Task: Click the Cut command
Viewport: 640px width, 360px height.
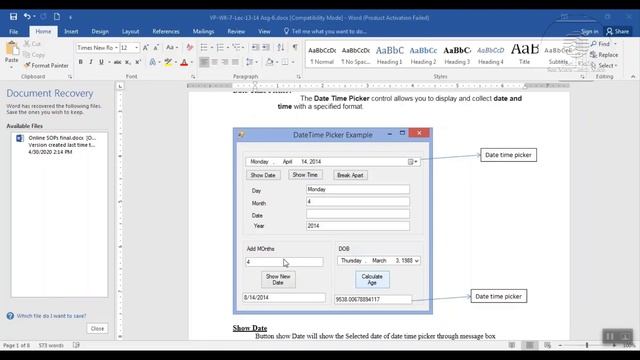Action: 32,44
